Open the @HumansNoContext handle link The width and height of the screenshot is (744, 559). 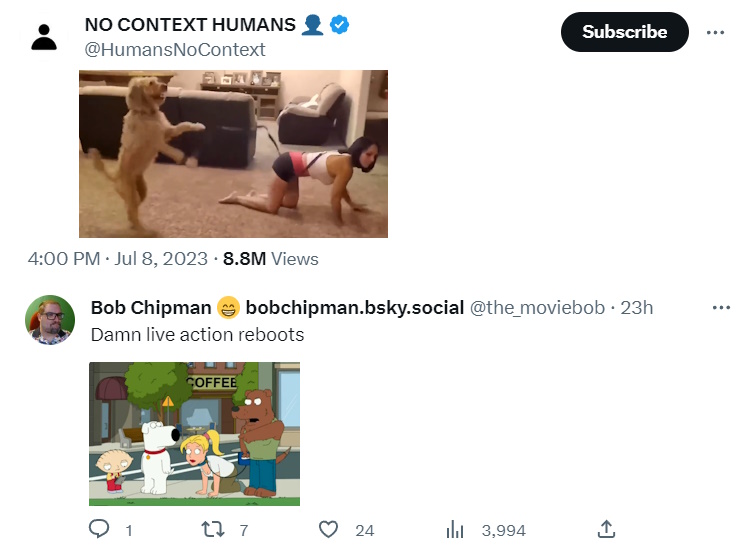point(175,49)
